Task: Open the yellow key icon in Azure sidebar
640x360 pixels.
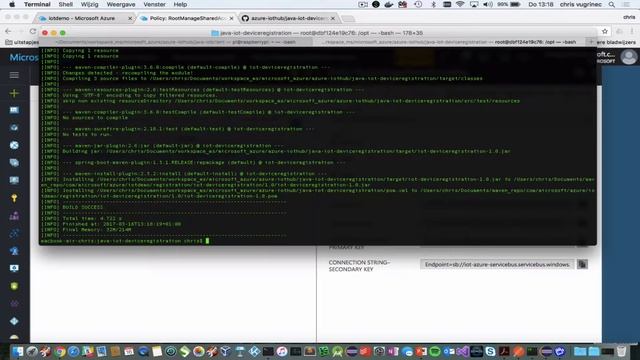Action: (x=14, y=198)
